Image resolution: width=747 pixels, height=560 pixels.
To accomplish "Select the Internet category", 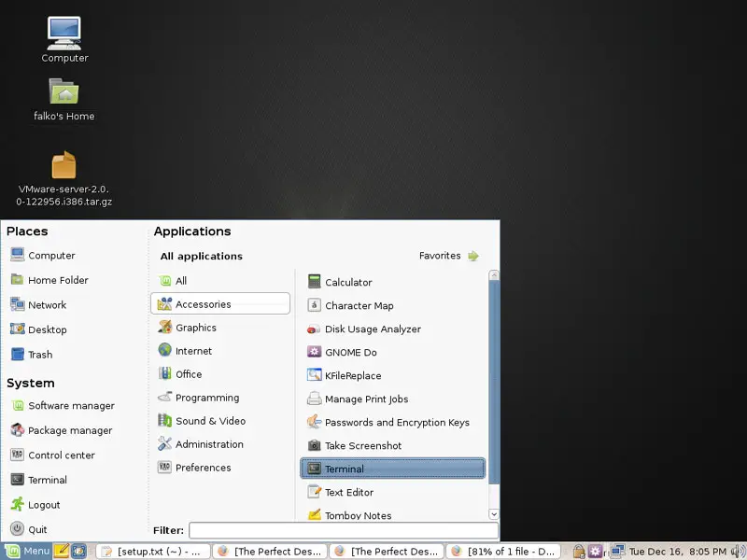I will pos(220,351).
